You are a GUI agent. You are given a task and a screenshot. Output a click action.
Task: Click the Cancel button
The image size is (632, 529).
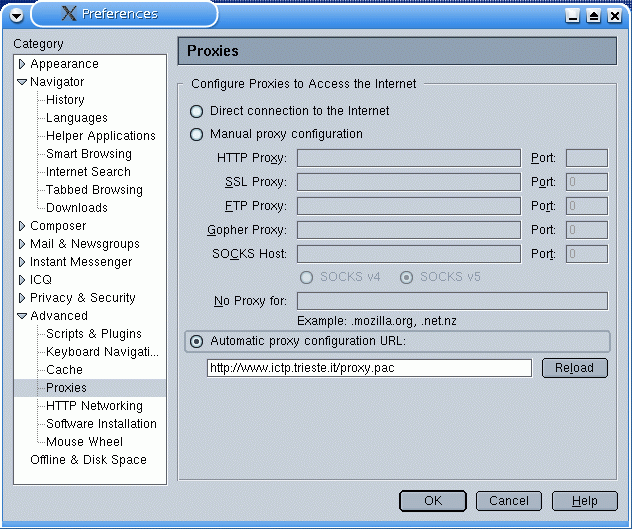[509, 501]
